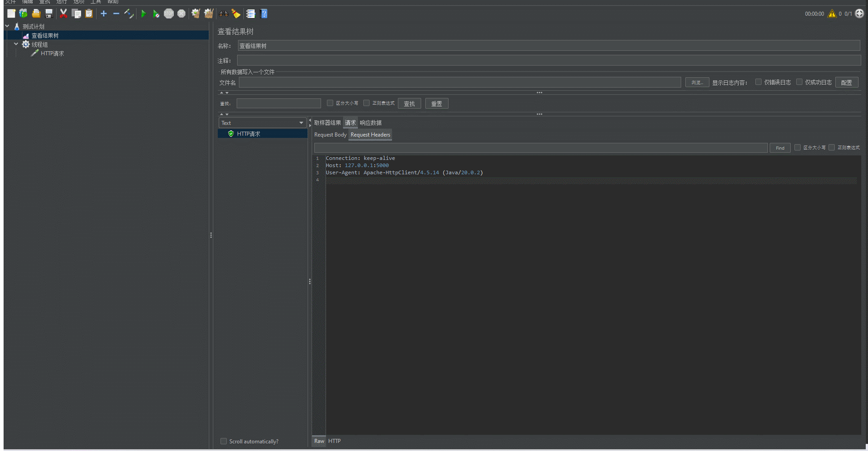
Task: Open the log viewer via warning triangle icon
Action: tap(832, 13)
